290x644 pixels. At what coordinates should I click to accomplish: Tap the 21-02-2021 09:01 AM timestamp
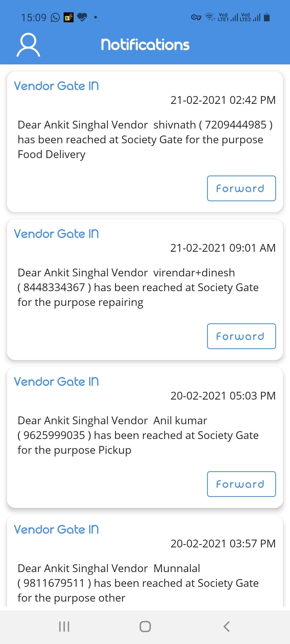pos(223,248)
